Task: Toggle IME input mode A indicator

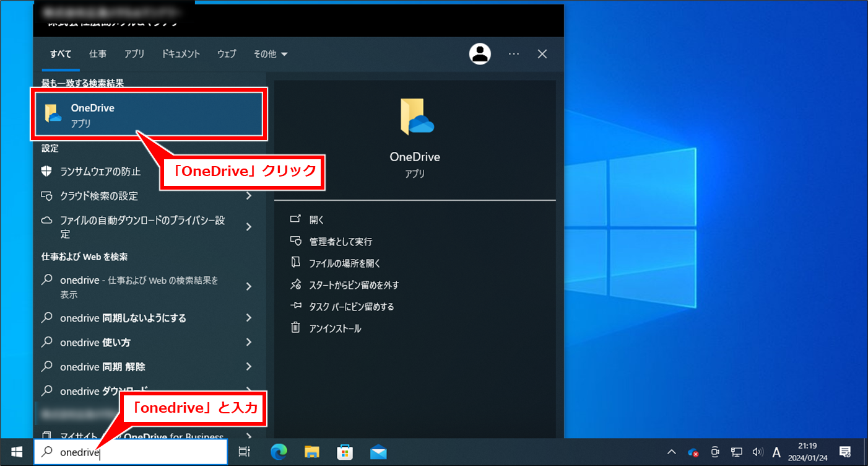Action: pyautogui.click(x=776, y=452)
